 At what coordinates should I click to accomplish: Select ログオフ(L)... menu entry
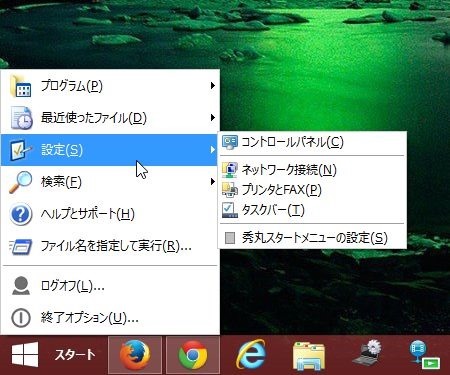coord(110,286)
